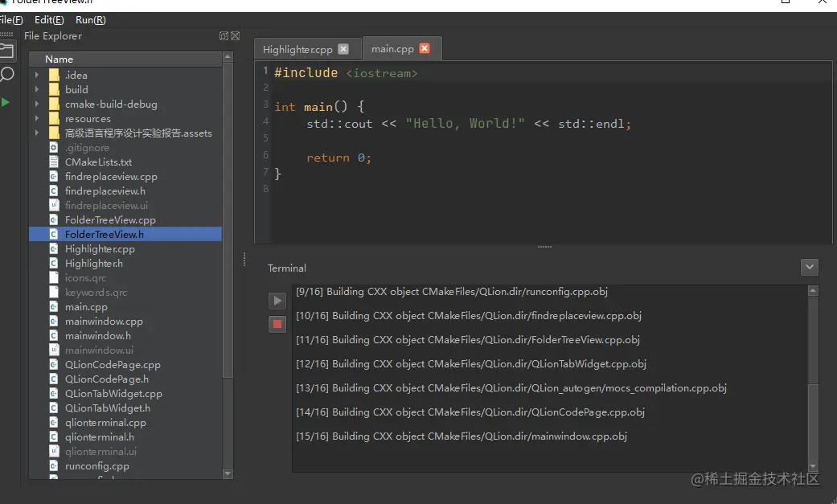Select keywords.qrc in file tree
Screen dimensions: 837x504
tap(96, 292)
